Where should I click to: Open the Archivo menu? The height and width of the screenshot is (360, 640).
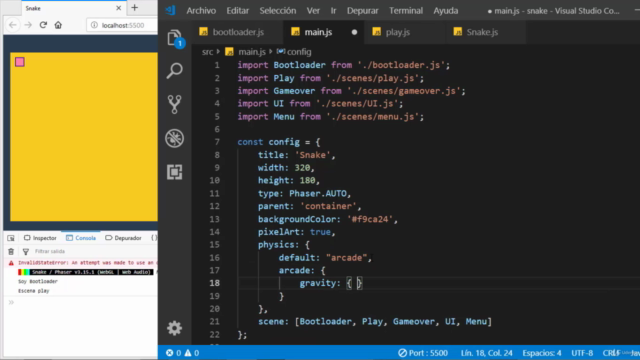click(201, 11)
